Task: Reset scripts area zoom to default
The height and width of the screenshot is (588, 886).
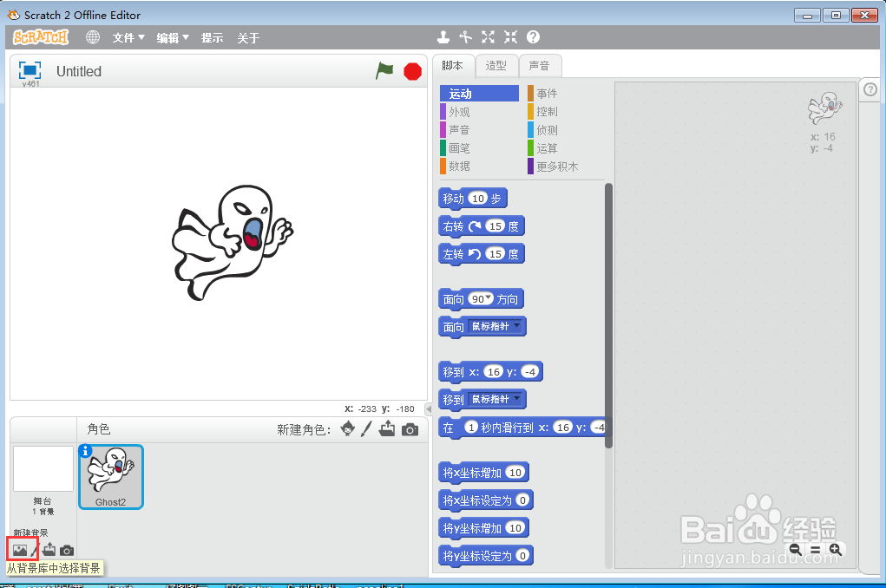Action: point(816,550)
